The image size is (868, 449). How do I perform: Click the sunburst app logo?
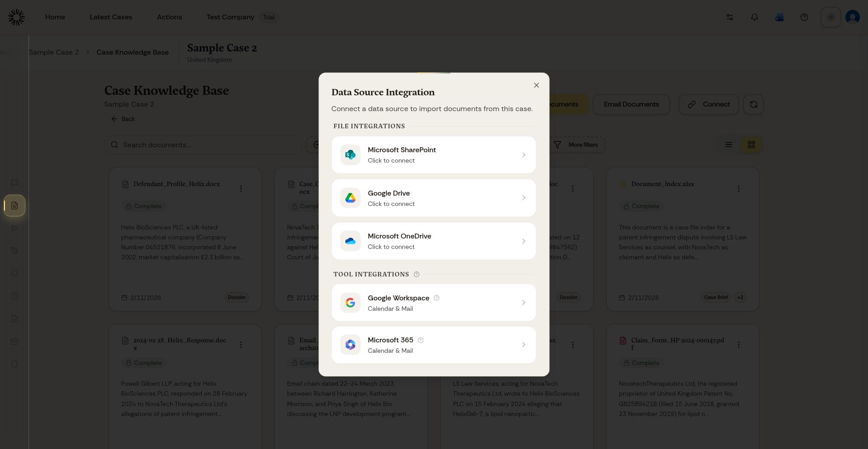[16, 17]
